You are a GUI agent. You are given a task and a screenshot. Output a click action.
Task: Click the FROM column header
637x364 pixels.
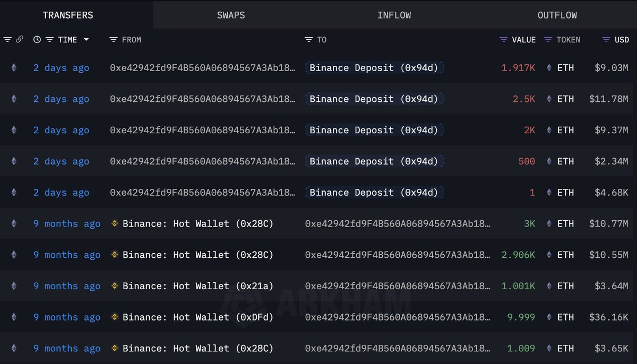point(131,40)
